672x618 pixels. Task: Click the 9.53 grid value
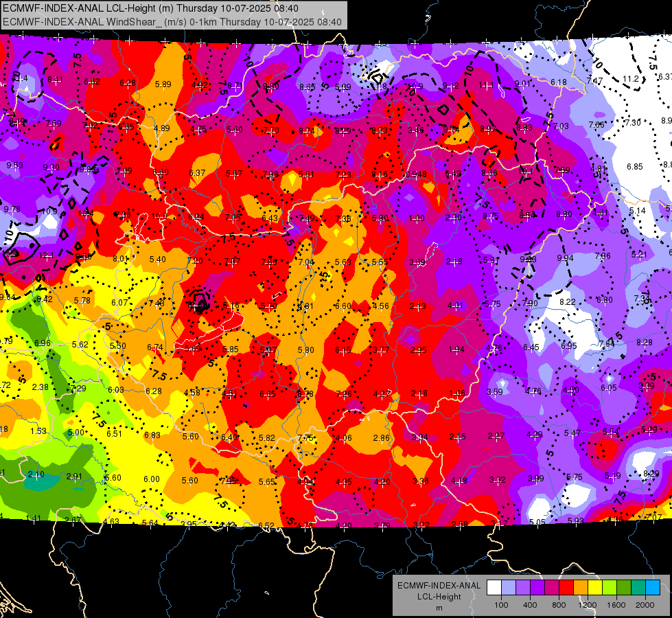coord(14,165)
